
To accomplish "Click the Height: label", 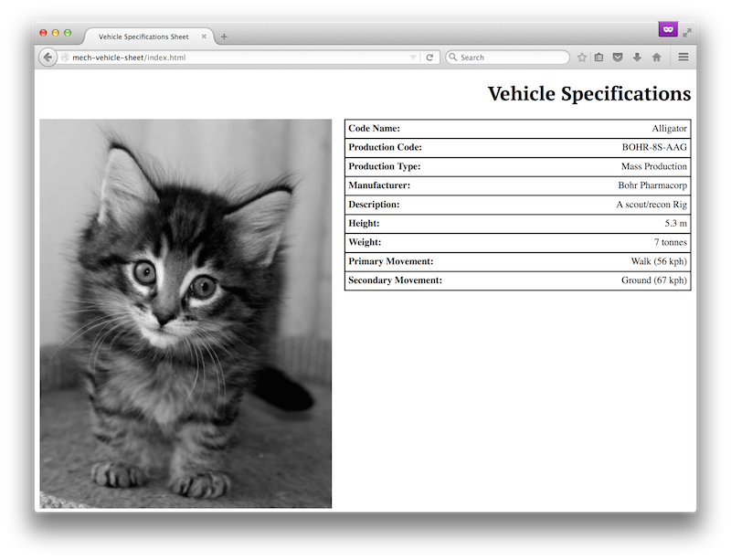I will point(364,223).
